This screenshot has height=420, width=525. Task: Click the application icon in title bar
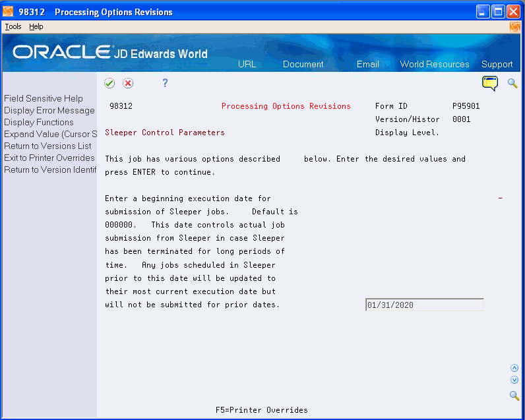(8, 12)
